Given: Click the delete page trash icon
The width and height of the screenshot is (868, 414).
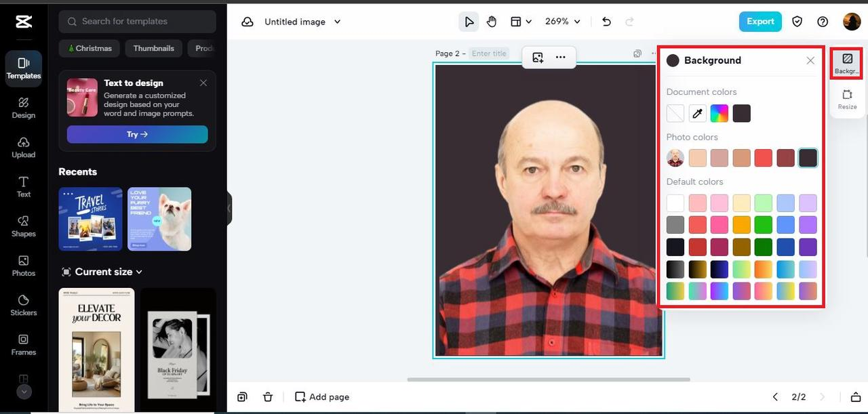Looking at the screenshot, I should tap(268, 397).
